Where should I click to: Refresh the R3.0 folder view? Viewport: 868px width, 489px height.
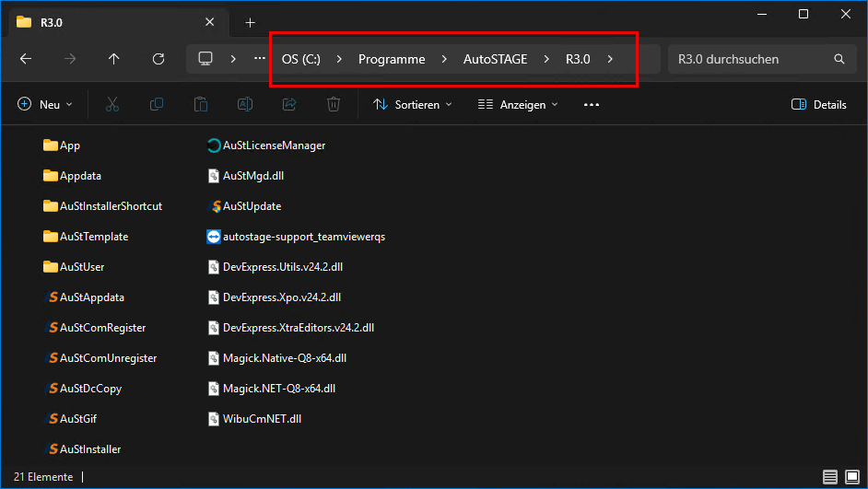click(158, 59)
